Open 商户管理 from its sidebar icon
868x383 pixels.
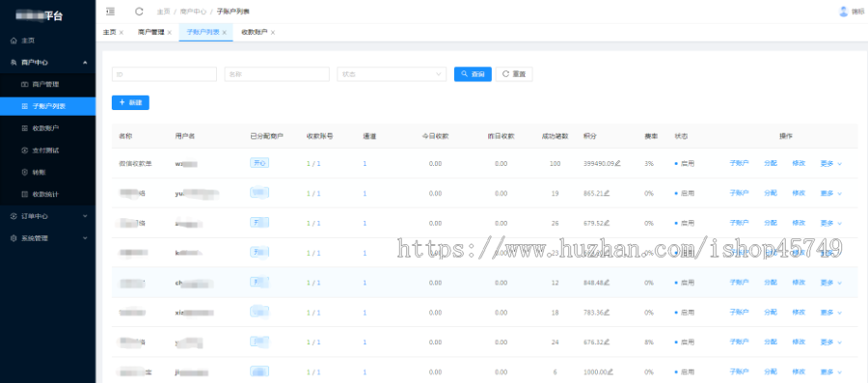pos(24,84)
